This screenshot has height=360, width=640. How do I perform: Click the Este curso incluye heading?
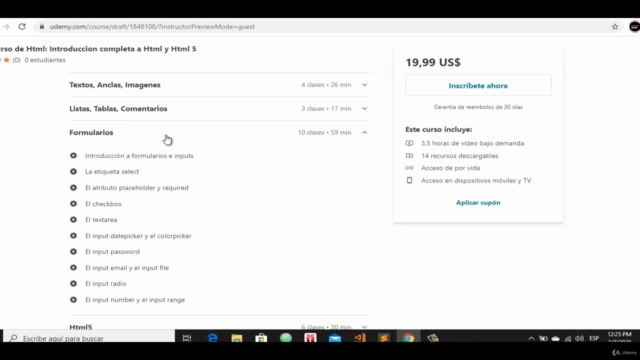(439, 129)
